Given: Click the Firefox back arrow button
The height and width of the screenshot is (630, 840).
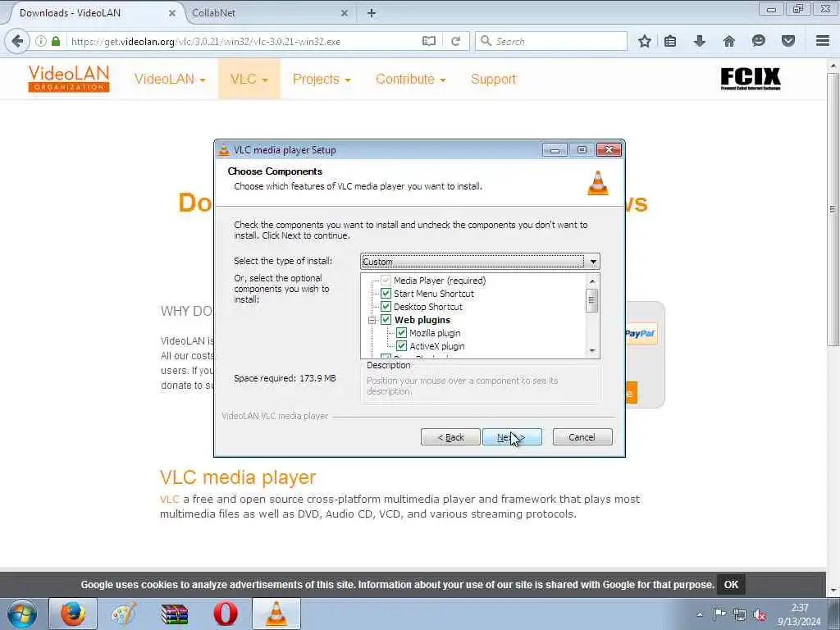Looking at the screenshot, I should (x=17, y=41).
